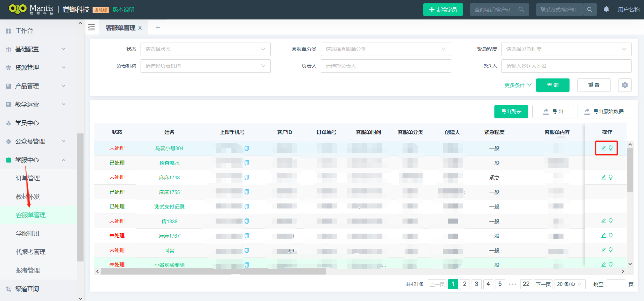The height and width of the screenshot is (301, 644).
Task: Click lightbulb icon for 传1338 row
Action: click(611, 221)
